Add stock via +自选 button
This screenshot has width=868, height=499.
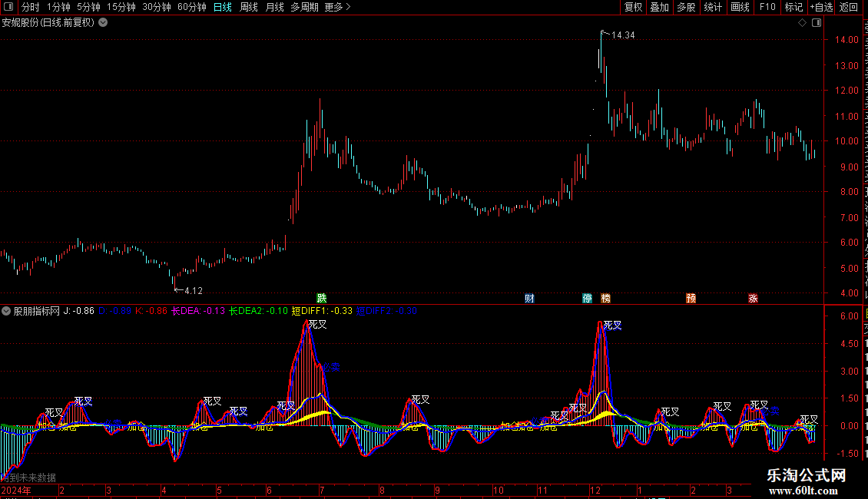[x=821, y=7]
